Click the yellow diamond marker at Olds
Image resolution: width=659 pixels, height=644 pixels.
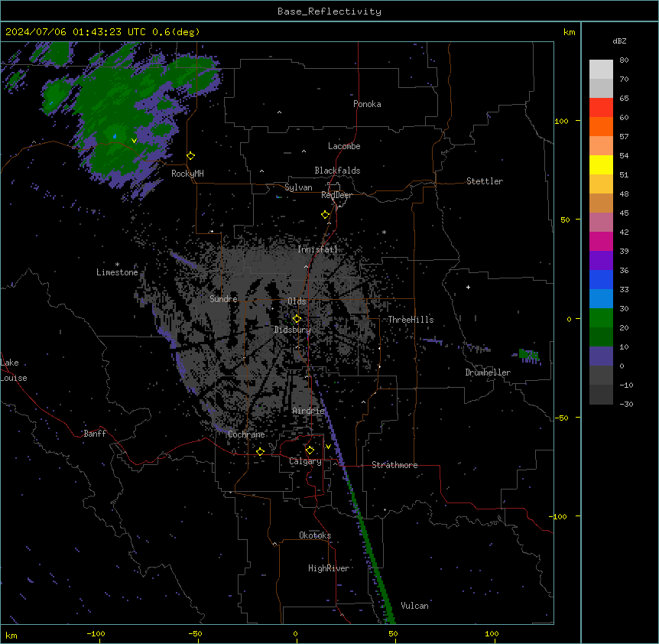tap(297, 319)
